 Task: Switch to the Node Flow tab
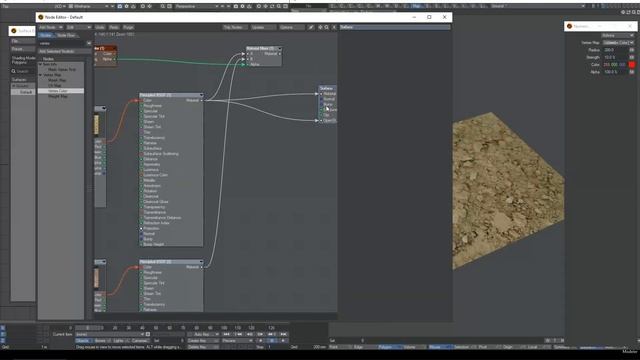66,36
